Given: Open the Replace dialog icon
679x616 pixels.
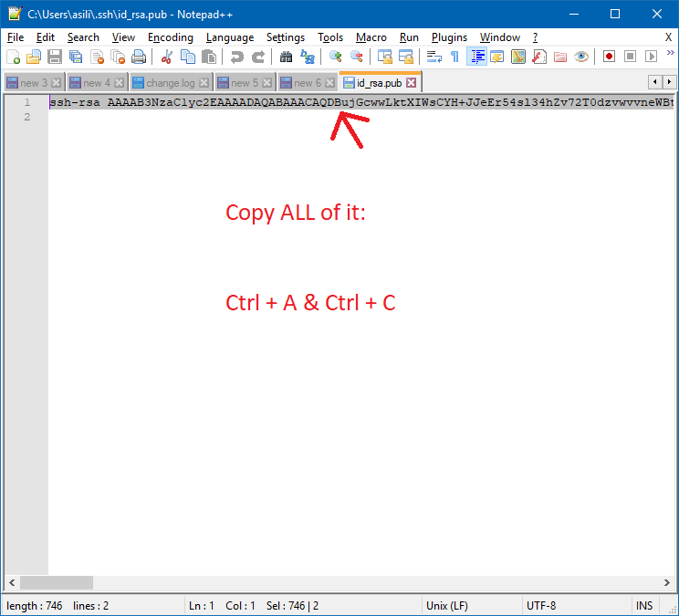Looking at the screenshot, I should [x=307, y=57].
